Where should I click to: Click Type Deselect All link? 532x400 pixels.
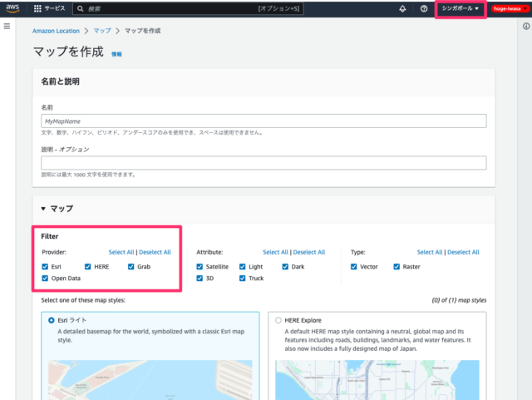point(463,252)
